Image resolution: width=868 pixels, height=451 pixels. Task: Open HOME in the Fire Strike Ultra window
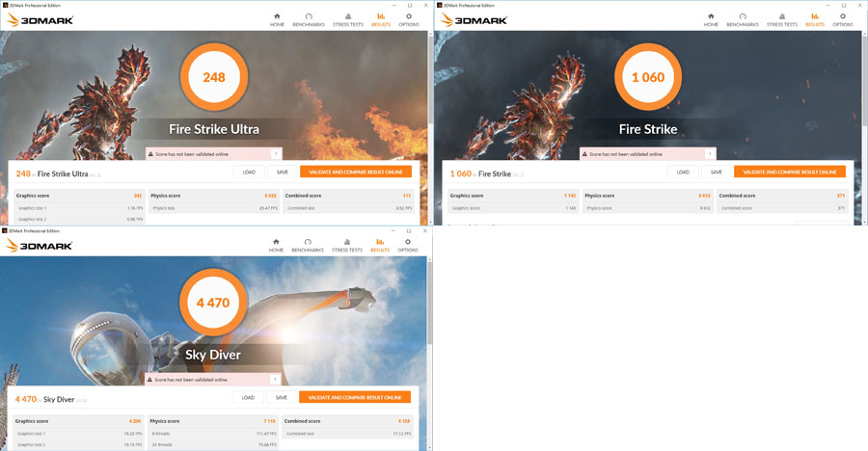click(277, 20)
